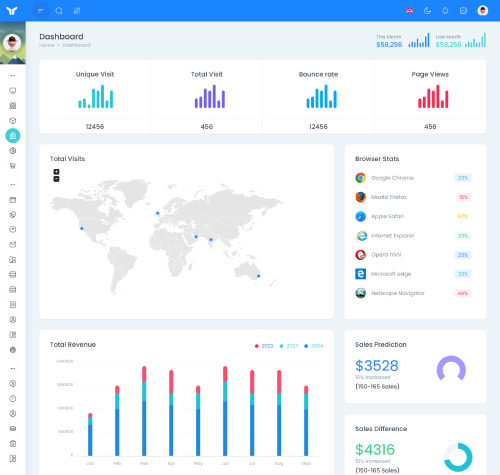Click the Sales Difference $4316 amount

pos(375,450)
